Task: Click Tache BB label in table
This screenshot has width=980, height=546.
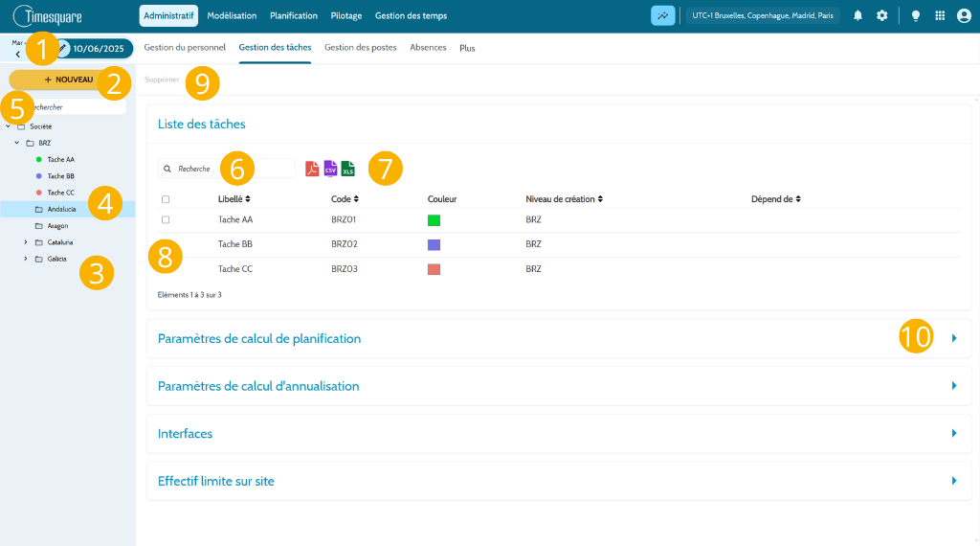Action: [235, 244]
